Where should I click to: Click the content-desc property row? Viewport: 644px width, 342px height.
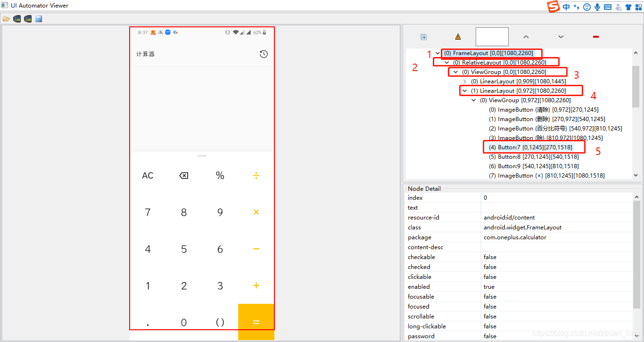click(519, 247)
